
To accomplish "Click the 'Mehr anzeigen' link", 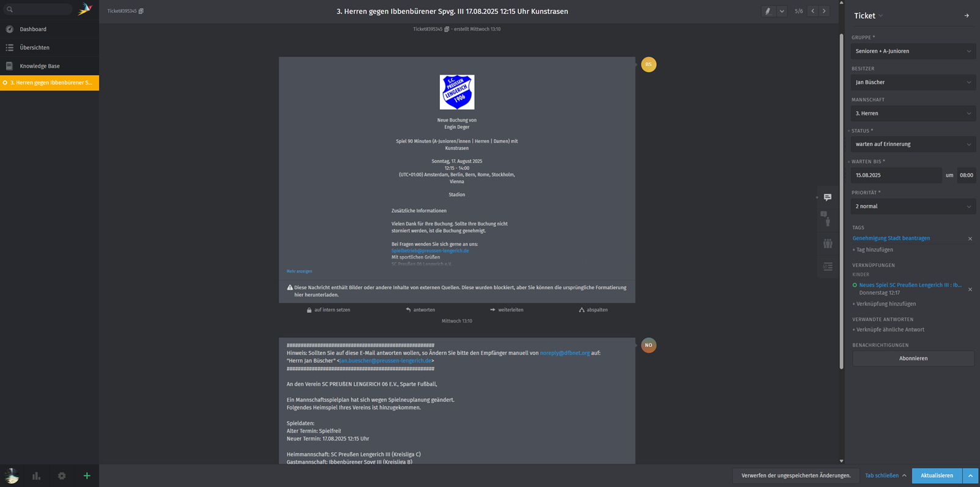I will (x=299, y=271).
